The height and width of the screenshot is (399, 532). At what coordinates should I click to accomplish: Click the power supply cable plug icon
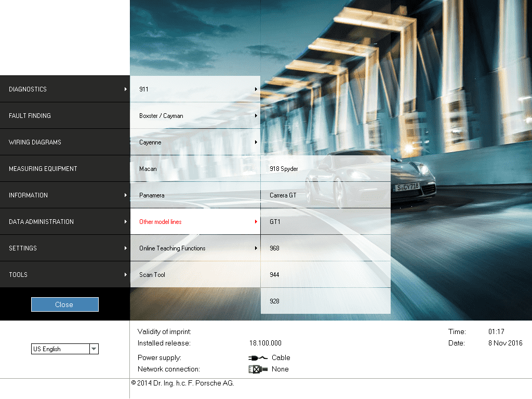(258, 357)
